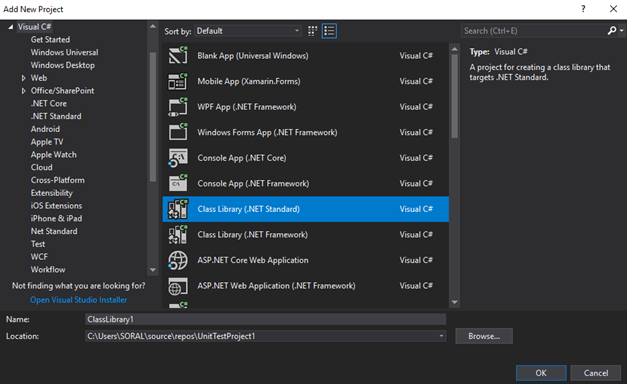627x384 pixels.
Task: Select the Windows Forms App icon
Action: click(x=178, y=132)
